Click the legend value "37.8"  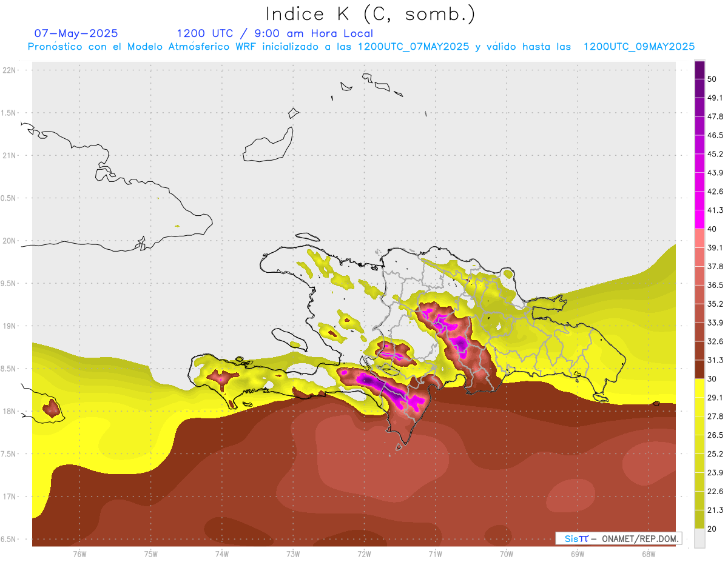(x=715, y=266)
